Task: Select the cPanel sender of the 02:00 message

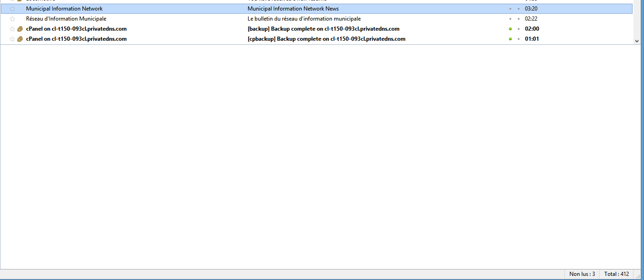Action: pyautogui.click(x=76, y=29)
